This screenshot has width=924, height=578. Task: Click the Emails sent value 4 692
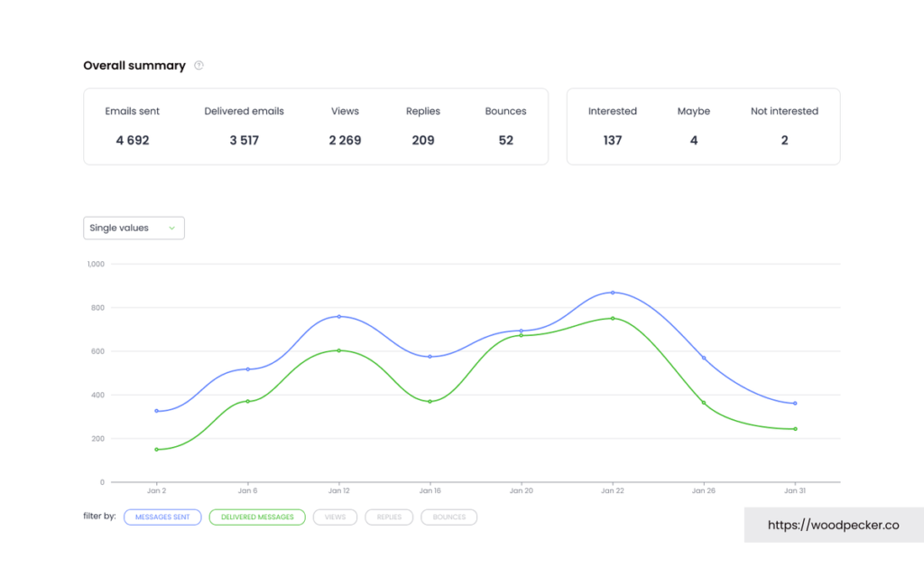[133, 140]
